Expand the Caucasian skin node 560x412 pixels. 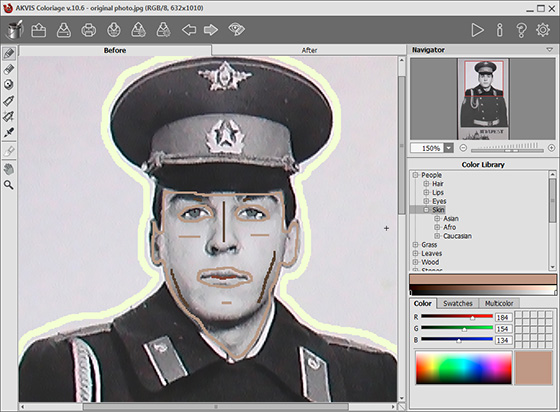(437, 236)
